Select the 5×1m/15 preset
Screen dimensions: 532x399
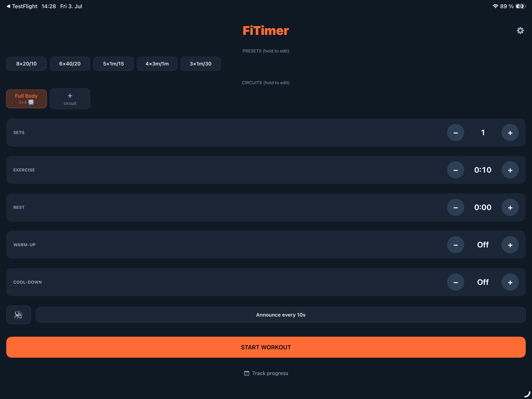coord(114,64)
